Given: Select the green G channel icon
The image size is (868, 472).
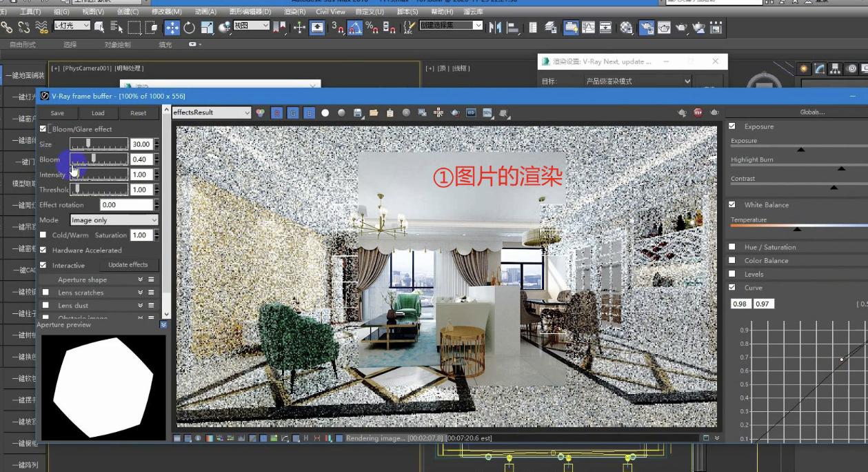Looking at the screenshot, I should (x=292, y=113).
